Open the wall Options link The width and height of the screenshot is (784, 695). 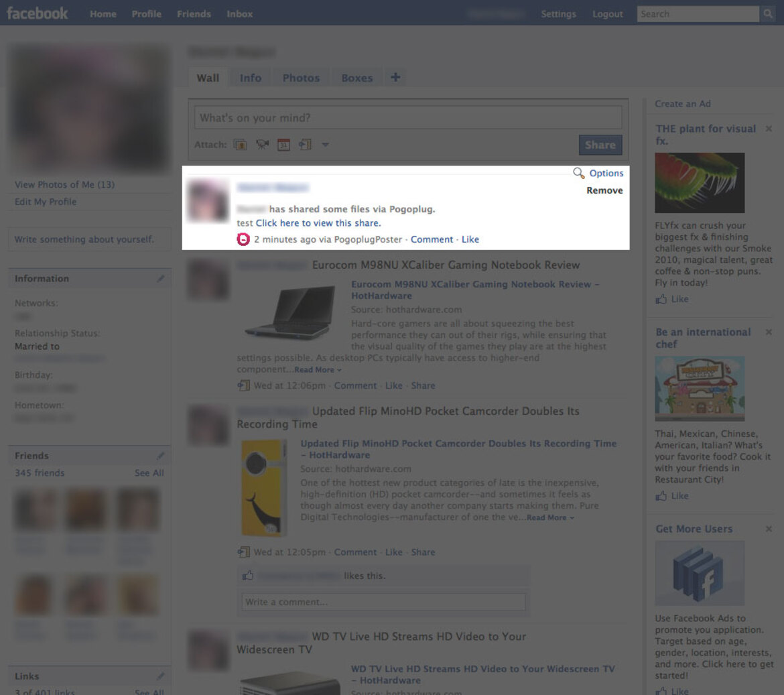[x=606, y=173]
